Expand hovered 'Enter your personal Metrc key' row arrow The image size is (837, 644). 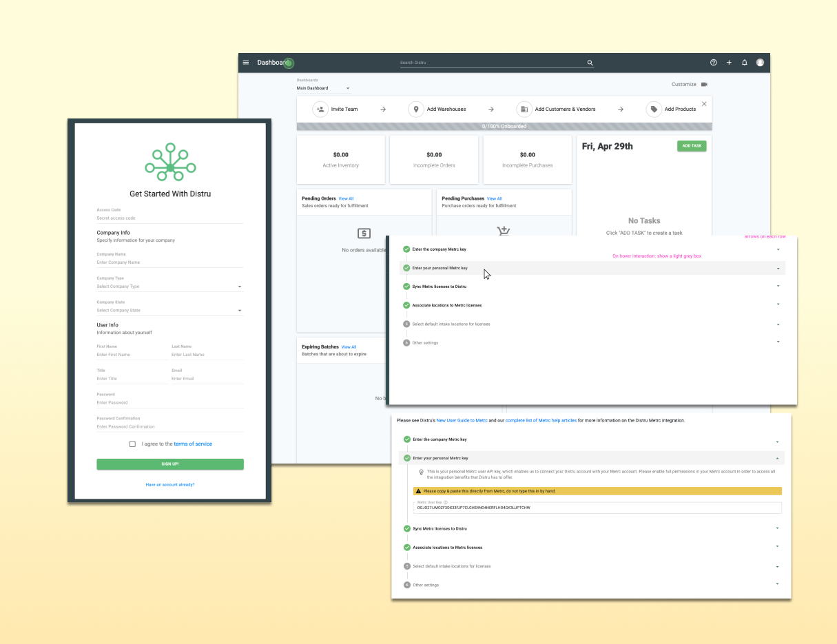[x=778, y=269]
